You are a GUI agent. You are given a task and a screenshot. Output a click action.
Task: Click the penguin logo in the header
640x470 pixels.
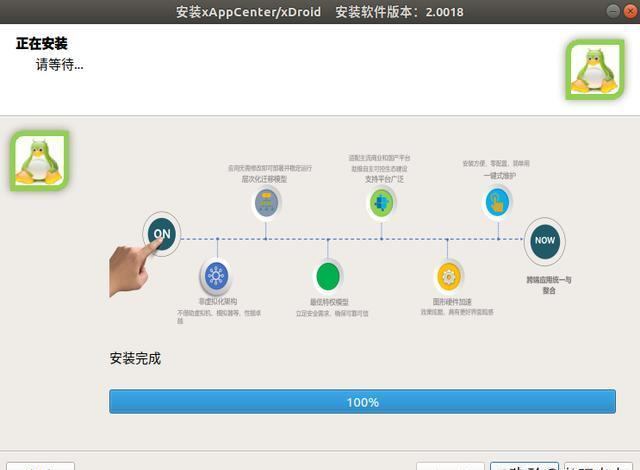pyautogui.click(x=595, y=69)
